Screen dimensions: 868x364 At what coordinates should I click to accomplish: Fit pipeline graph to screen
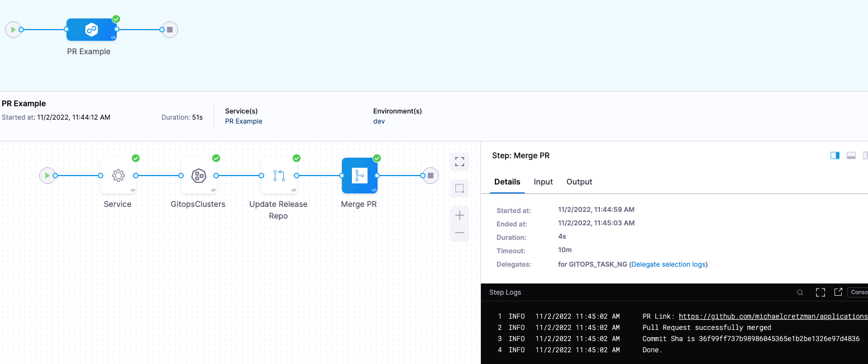point(460,162)
